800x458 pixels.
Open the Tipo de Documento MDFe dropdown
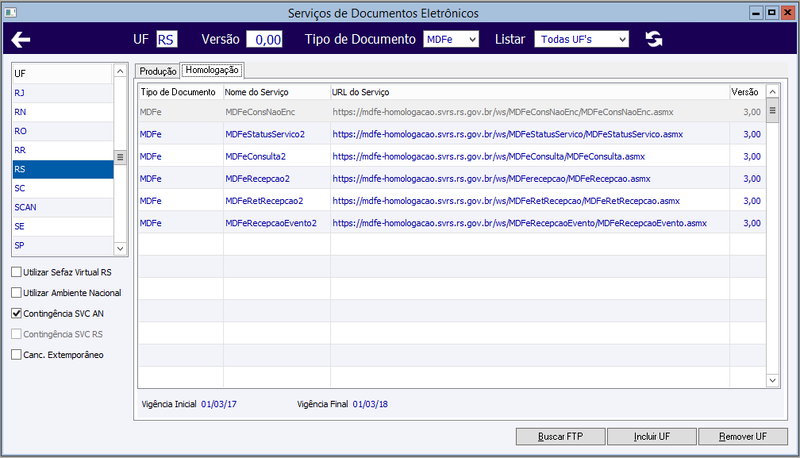point(451,39)
